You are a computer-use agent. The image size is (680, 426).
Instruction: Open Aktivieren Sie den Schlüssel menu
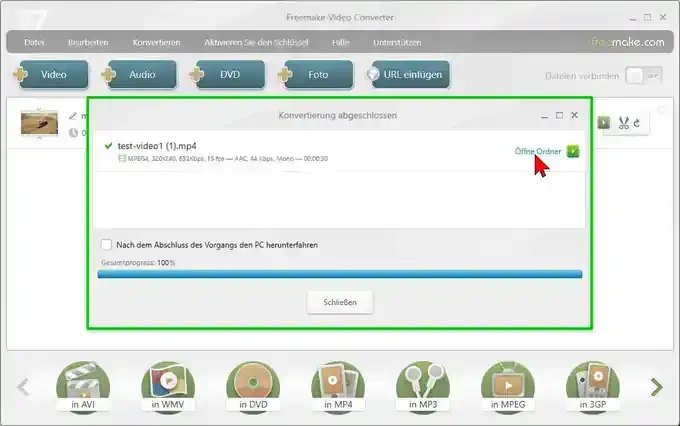coord(256,43)
